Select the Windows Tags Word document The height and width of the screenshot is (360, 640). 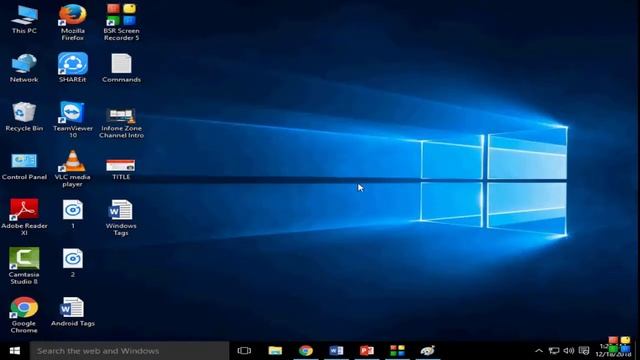(121, 217)
